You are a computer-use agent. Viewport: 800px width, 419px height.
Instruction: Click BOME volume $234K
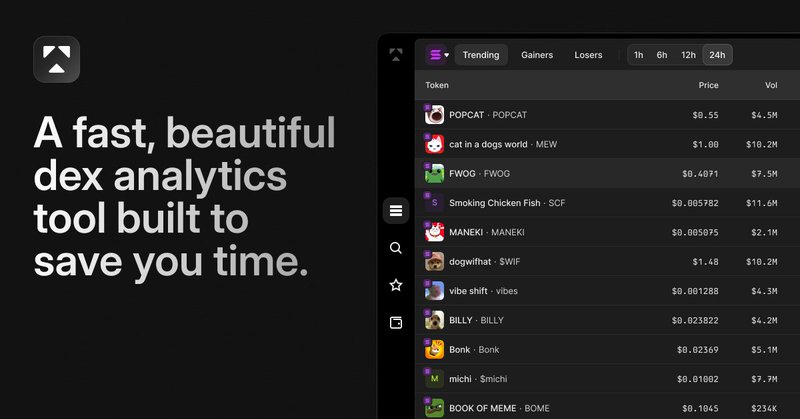coord(764,409)
